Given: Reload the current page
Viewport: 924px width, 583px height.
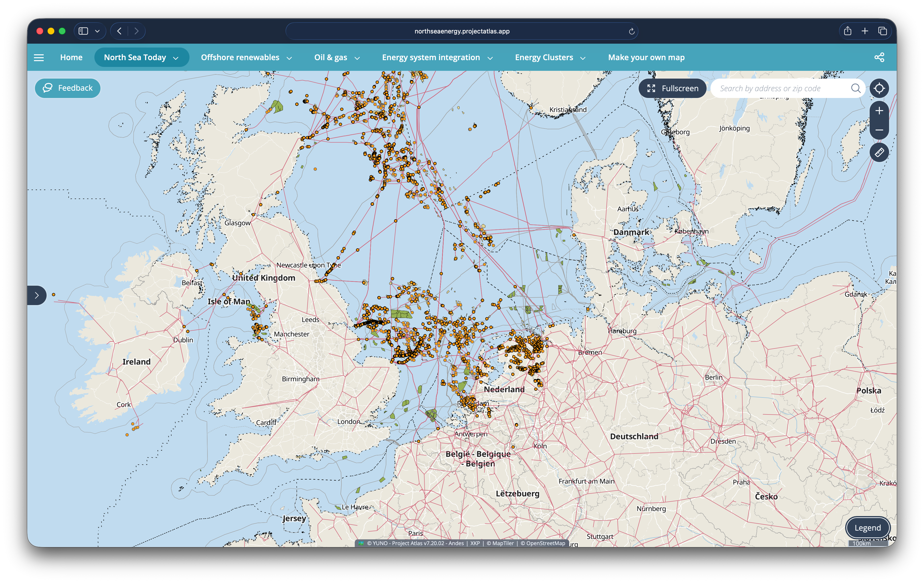Looking at the screenshot, I should [x=631, y=31].
